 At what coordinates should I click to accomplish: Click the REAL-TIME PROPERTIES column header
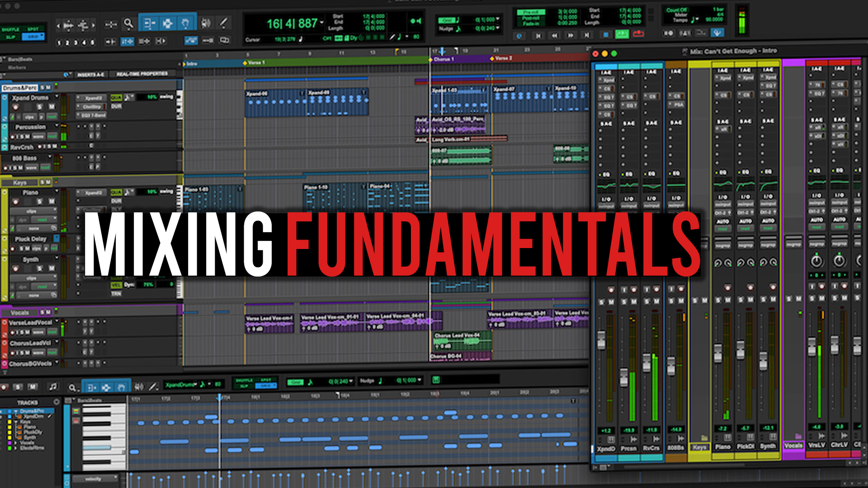click(x=142, y=74)
